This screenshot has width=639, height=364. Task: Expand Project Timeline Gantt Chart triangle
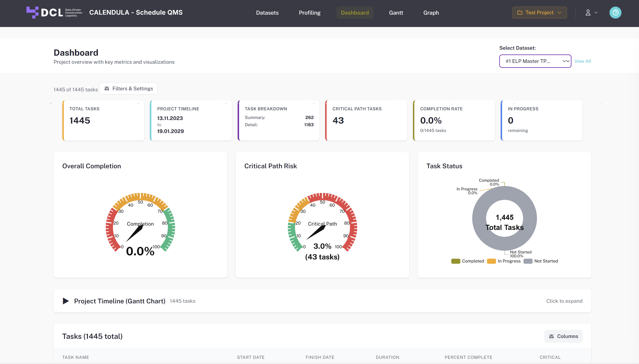[66, 301]
